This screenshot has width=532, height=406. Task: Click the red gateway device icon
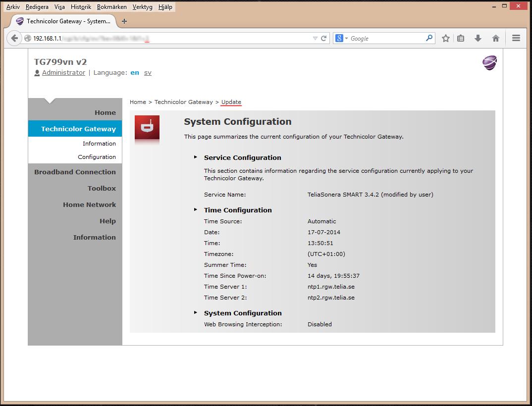pos(147,128)
